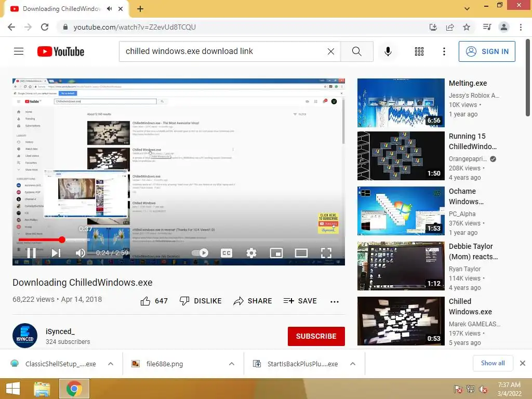Open the Chrome profile avatar
This screenshot has width=532, height=399.
pyautogui.click(x=504, y=27)
